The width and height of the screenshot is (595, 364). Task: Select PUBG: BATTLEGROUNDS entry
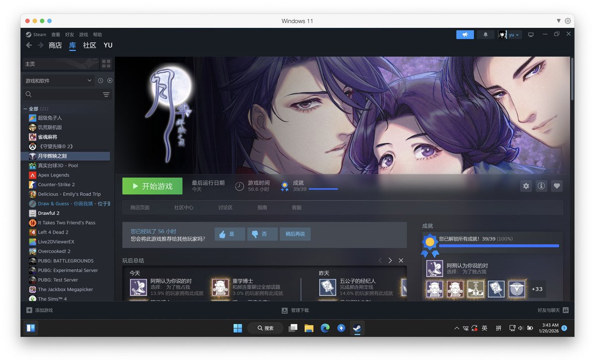[68, 261]
